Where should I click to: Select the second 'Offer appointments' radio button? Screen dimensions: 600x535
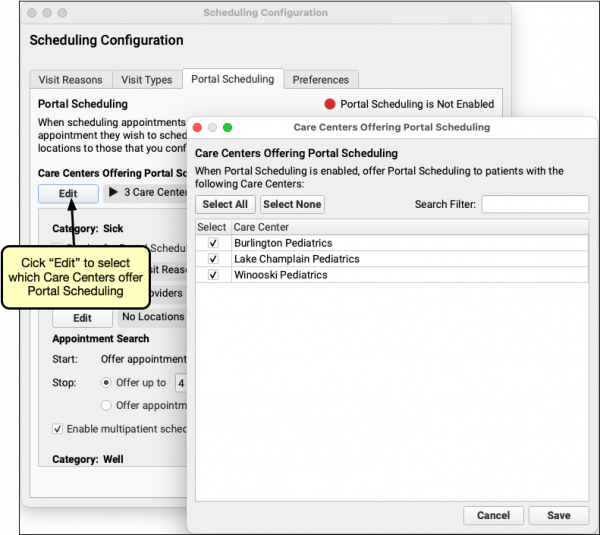pos(107,405)
